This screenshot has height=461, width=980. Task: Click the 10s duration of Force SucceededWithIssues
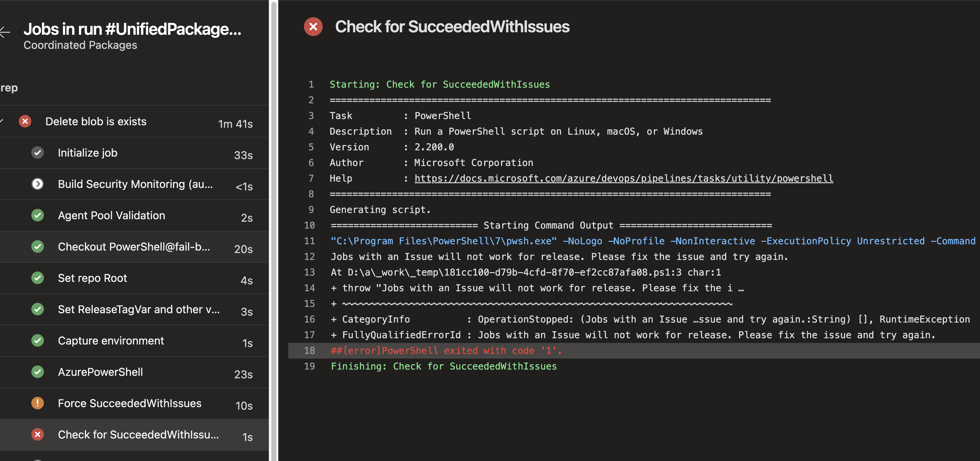[x=244, y=406]
